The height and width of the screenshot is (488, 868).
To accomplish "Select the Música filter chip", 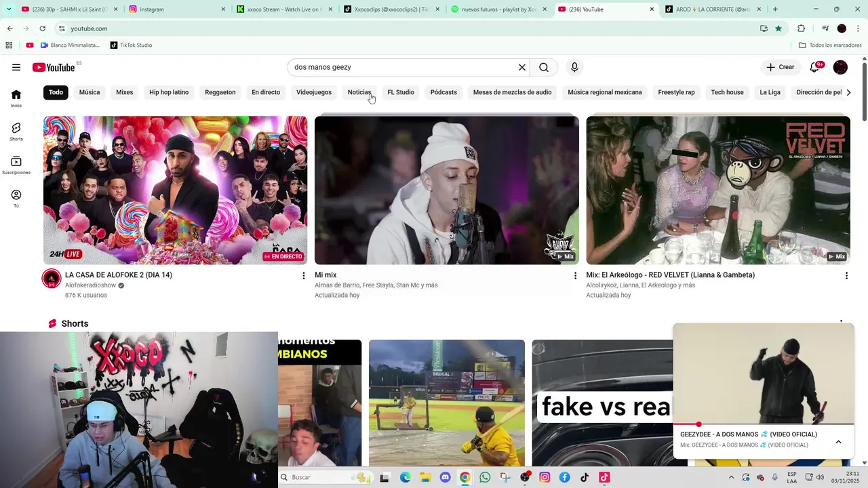I will pos(90,92).
